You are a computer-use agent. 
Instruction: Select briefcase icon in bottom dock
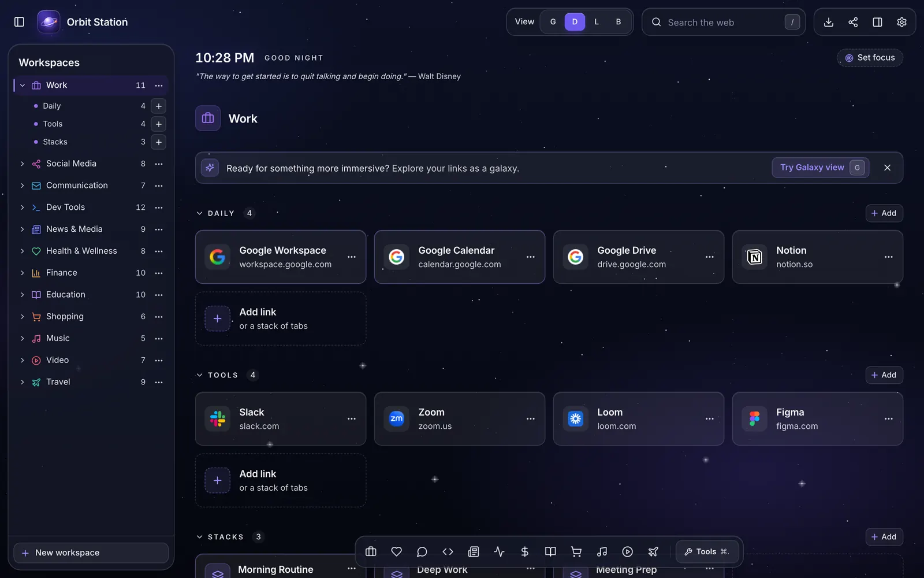pyautogui.click(x=371, y=552)
